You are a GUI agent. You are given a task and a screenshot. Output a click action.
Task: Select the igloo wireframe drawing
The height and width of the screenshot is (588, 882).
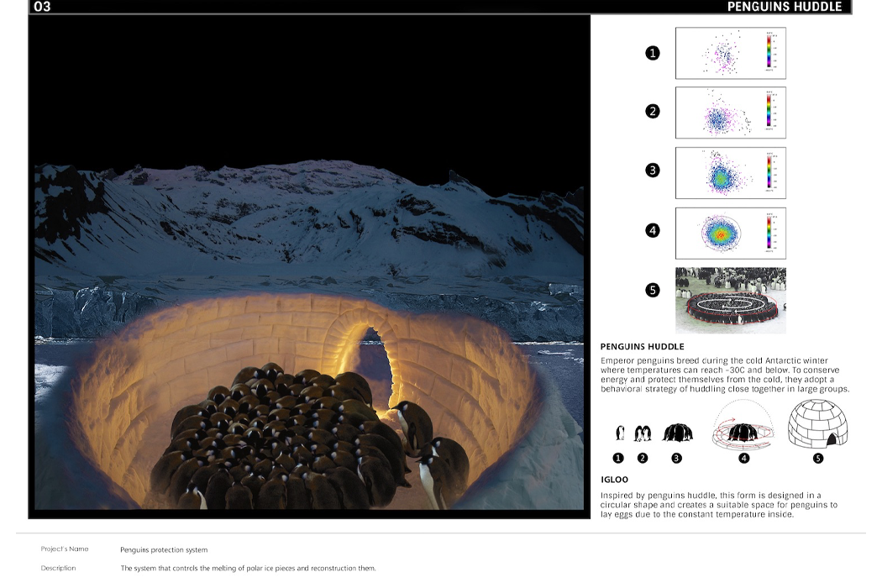click(817, 424)
